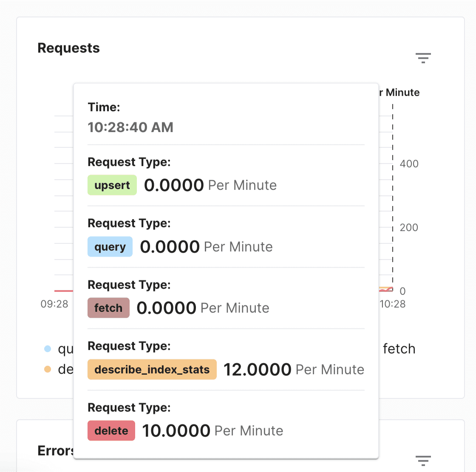The image size is (476, 472).
Task: Open the Requests chart filter icon
Action: coord(423,58)
